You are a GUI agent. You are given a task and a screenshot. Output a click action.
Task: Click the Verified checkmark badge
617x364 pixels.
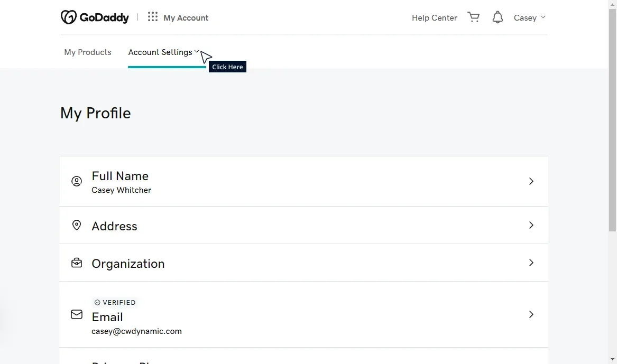pos(97,302)
